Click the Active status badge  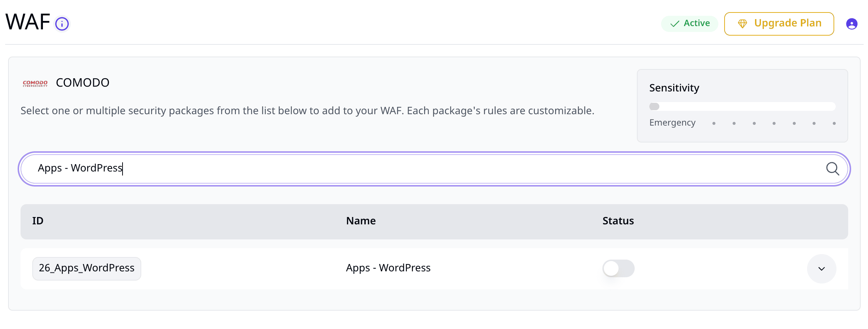click(689, 23)
